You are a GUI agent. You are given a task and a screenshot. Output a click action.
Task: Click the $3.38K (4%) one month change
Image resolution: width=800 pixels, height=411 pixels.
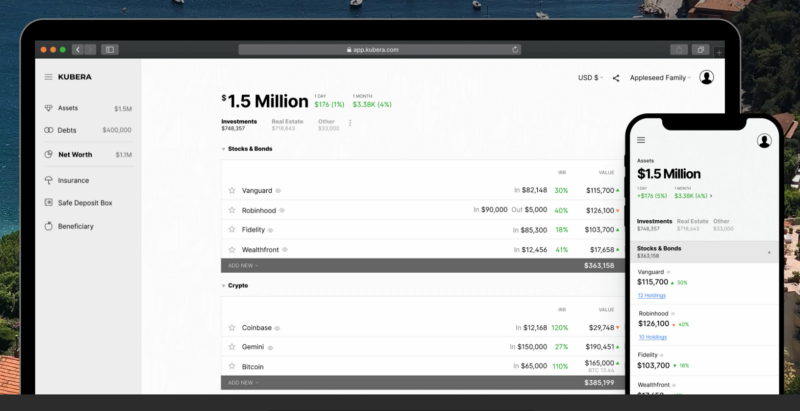372,105
